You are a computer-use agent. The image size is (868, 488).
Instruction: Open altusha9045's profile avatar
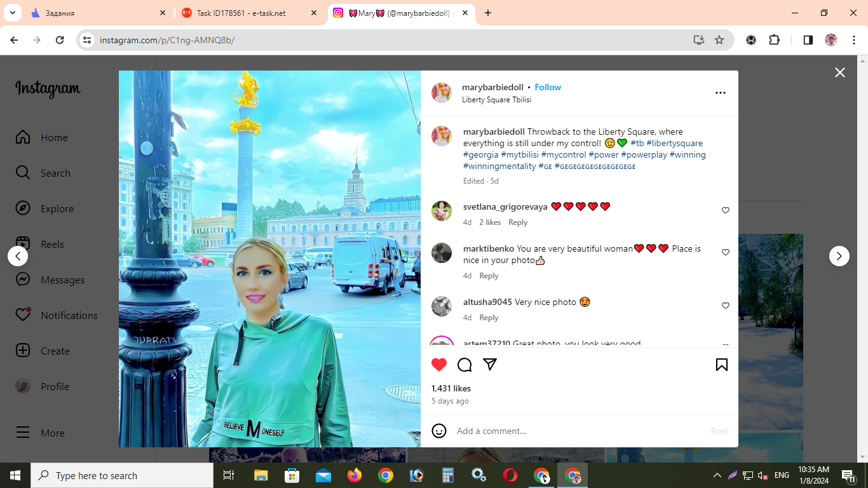(442, 306)
